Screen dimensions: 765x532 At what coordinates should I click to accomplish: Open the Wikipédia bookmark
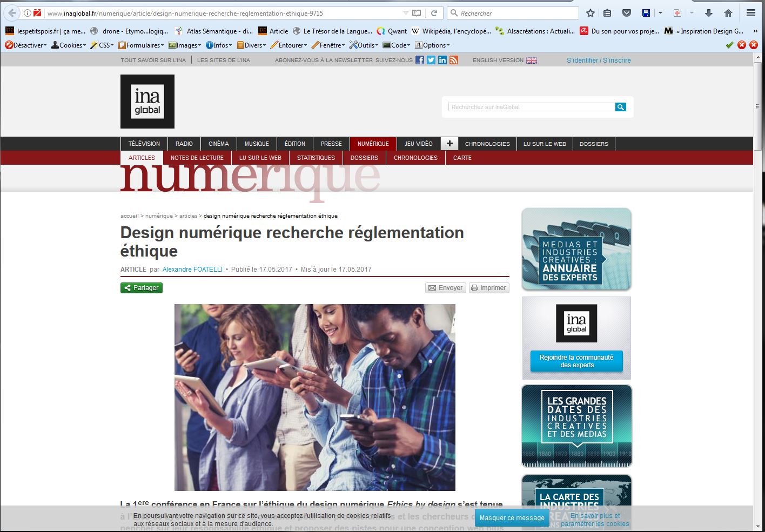451,31
